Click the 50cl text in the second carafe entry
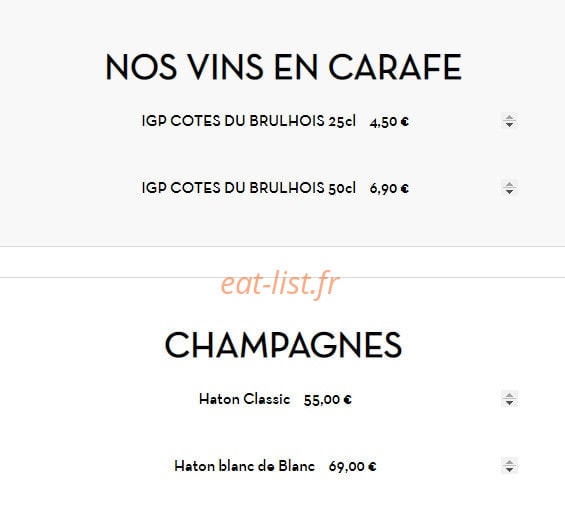Screen dimensions: 565x522 [x=342, y=188]
